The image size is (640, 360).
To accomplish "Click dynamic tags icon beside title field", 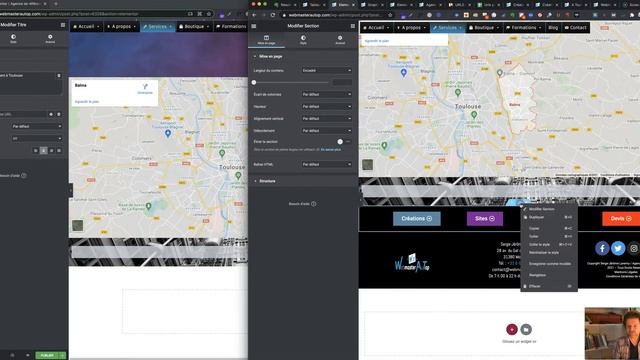I will 59,76.
